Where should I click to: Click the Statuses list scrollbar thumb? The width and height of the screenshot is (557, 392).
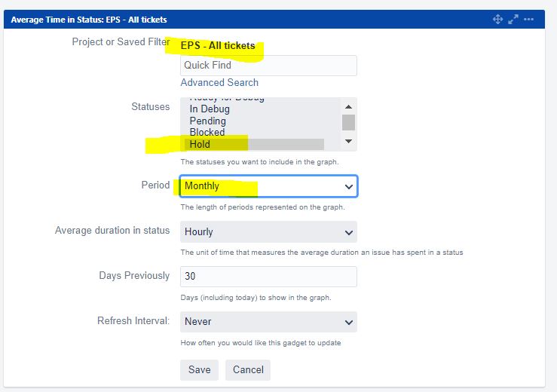(x=348, y=122)
